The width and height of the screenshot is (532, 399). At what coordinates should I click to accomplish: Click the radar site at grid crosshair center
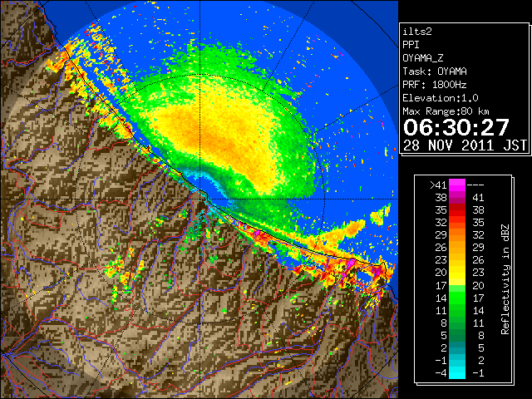[x=199, y=199]
